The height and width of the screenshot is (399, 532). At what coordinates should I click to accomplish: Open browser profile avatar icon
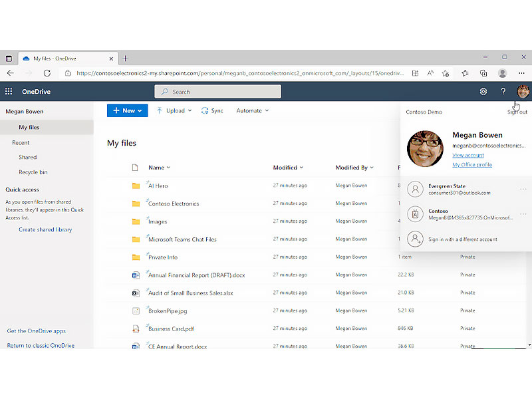(x=503, y=73)
